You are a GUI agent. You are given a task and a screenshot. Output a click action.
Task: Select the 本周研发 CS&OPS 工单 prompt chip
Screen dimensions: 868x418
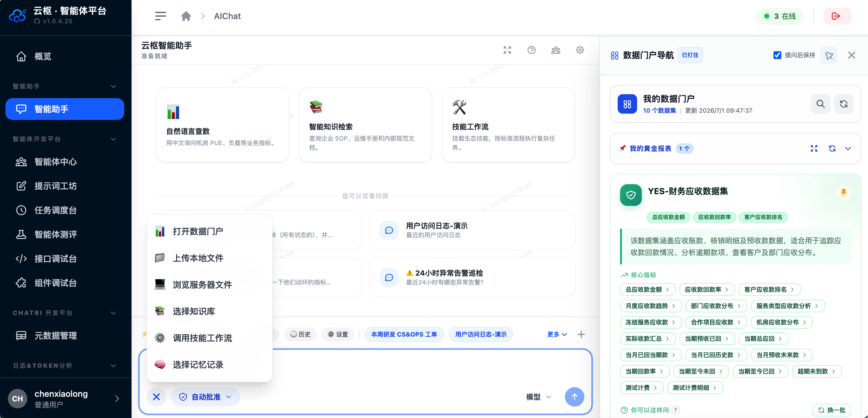[x=404, y=334]
